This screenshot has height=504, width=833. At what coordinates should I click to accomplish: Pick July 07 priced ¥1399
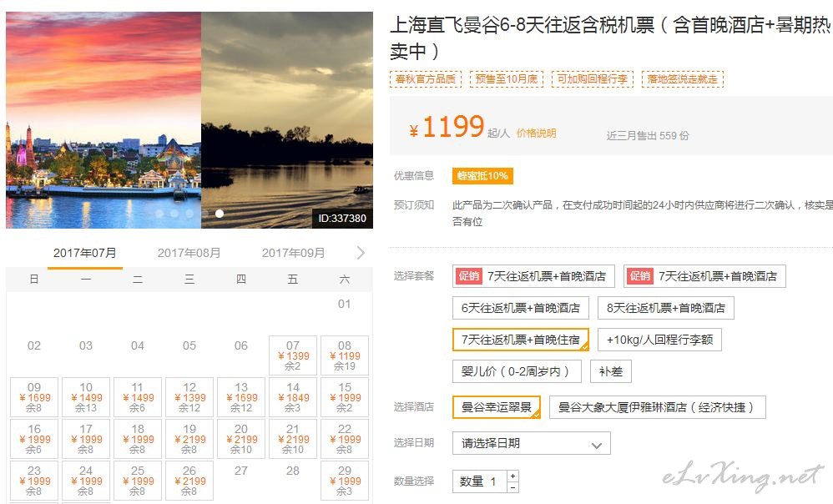coord(293,355)
